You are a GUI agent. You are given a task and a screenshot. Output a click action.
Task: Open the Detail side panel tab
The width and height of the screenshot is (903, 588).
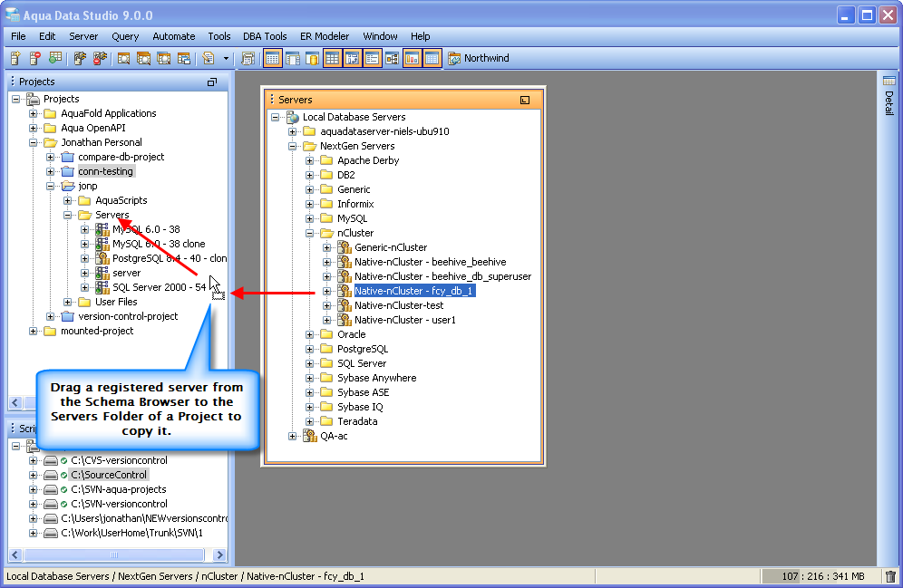[x=889, y=97]
